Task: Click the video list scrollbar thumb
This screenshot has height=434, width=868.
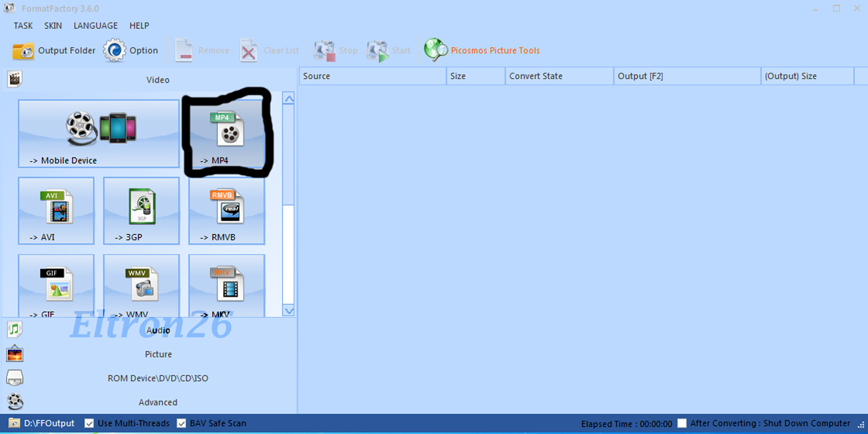Action: point(288,154)
